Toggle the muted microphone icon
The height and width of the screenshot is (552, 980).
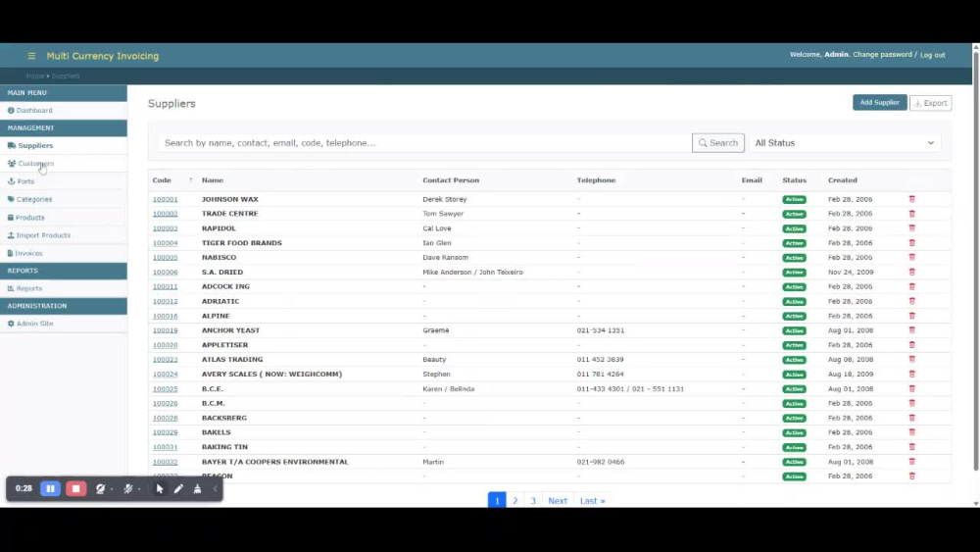point(128,489)
